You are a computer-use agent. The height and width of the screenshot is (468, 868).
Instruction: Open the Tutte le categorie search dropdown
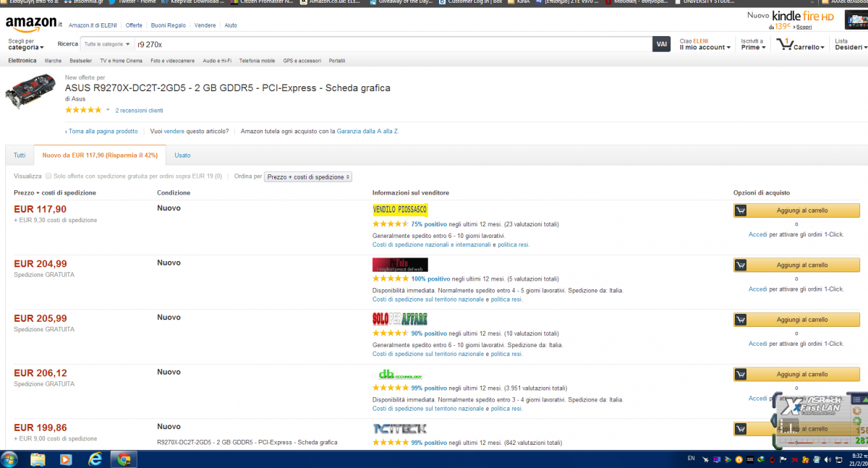pos(106,44)
